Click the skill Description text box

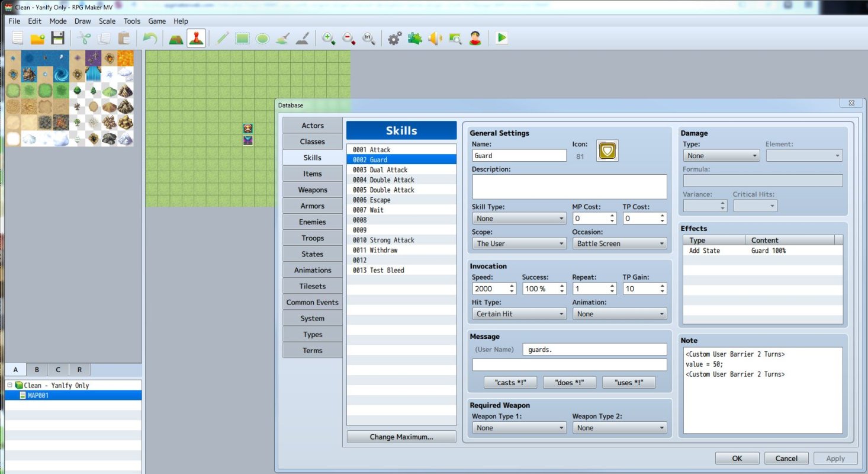[x=570, y=187]
